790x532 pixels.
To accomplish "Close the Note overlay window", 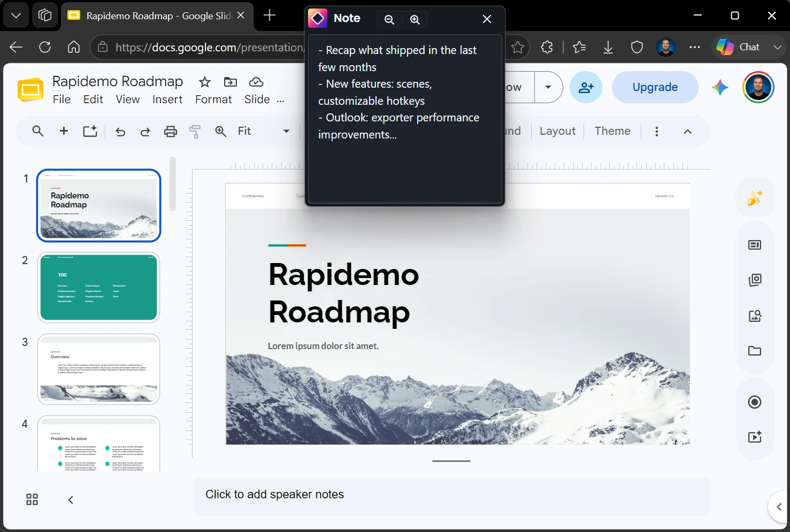I will click(x=487, y=19).
